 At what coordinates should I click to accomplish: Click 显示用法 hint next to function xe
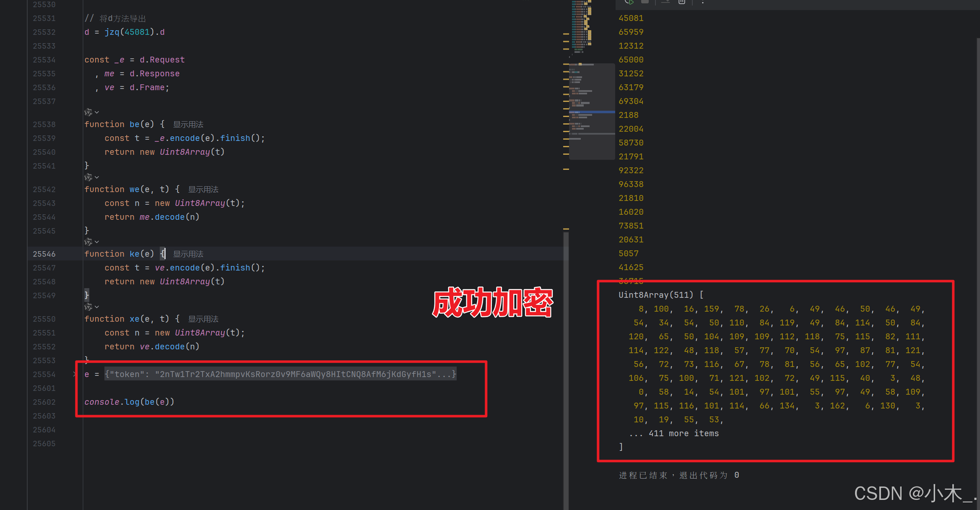(203, 319)
